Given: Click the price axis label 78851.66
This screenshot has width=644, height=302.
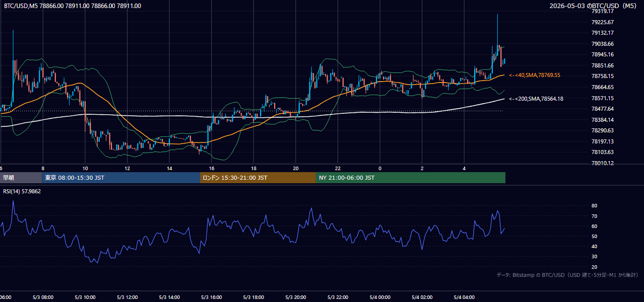Looking at the screenshot, I should tap(602, 65).
